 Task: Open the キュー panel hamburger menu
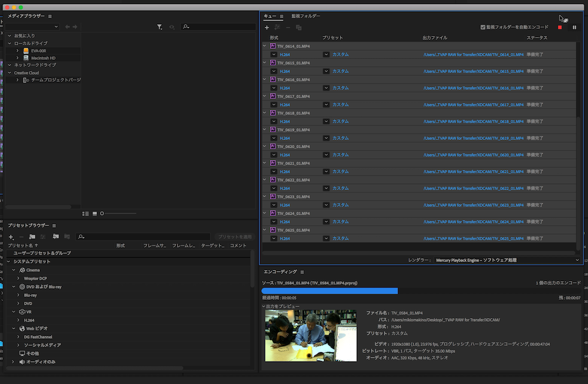coord(282,16)
